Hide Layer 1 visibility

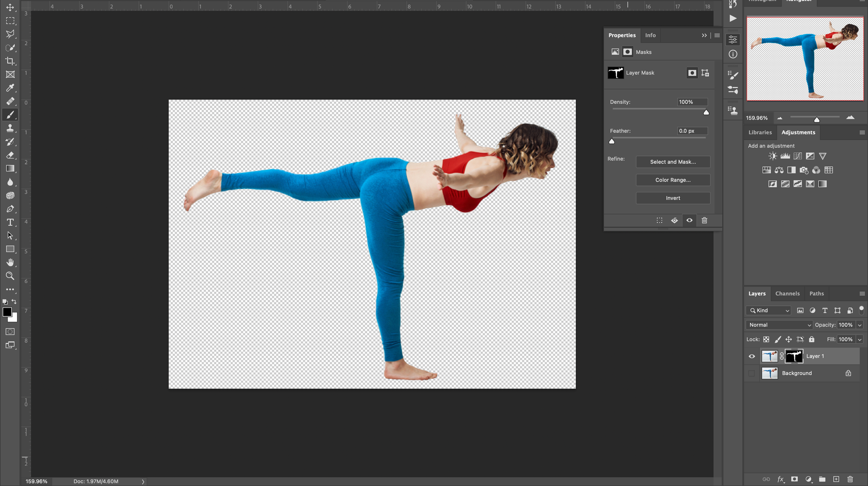coord(752,356)
